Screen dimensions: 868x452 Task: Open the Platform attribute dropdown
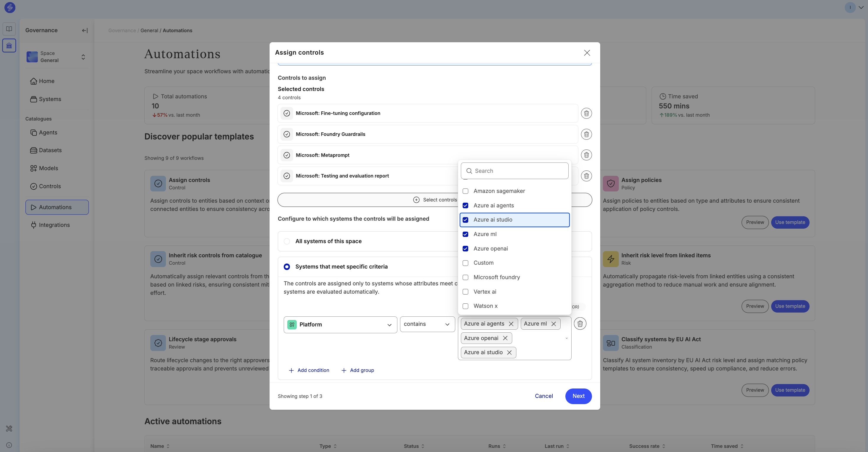click(340, 325)
